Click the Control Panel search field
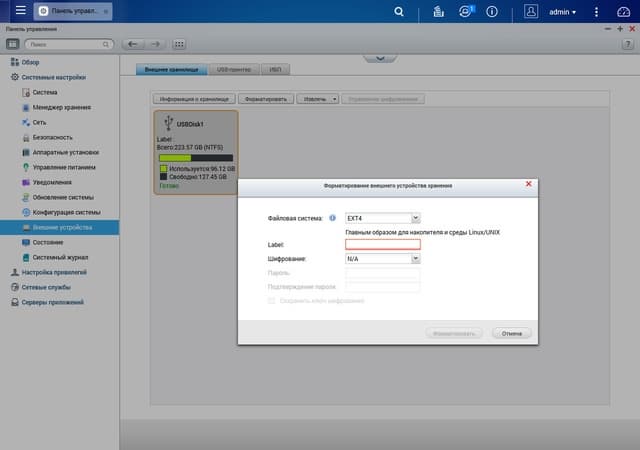This screenshot has width=640, height=450. [x=69, y=44]
